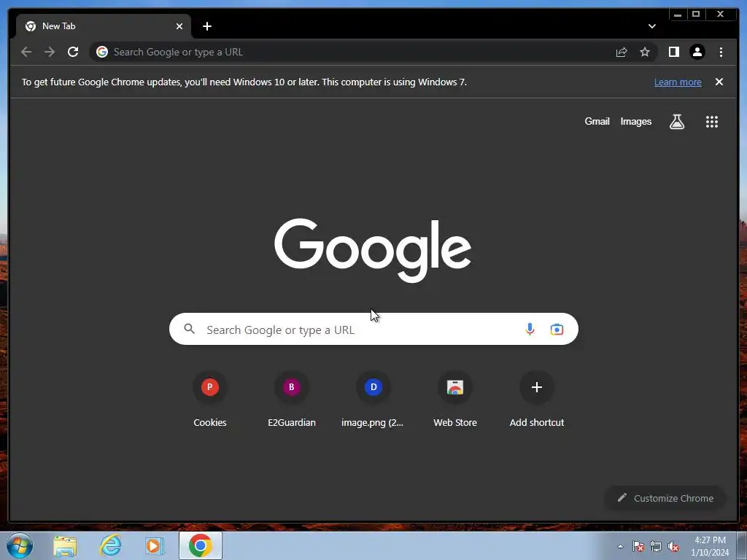Open the Action Center flag icon
Viewport: 747px width, 560px height.
(638, 546)
